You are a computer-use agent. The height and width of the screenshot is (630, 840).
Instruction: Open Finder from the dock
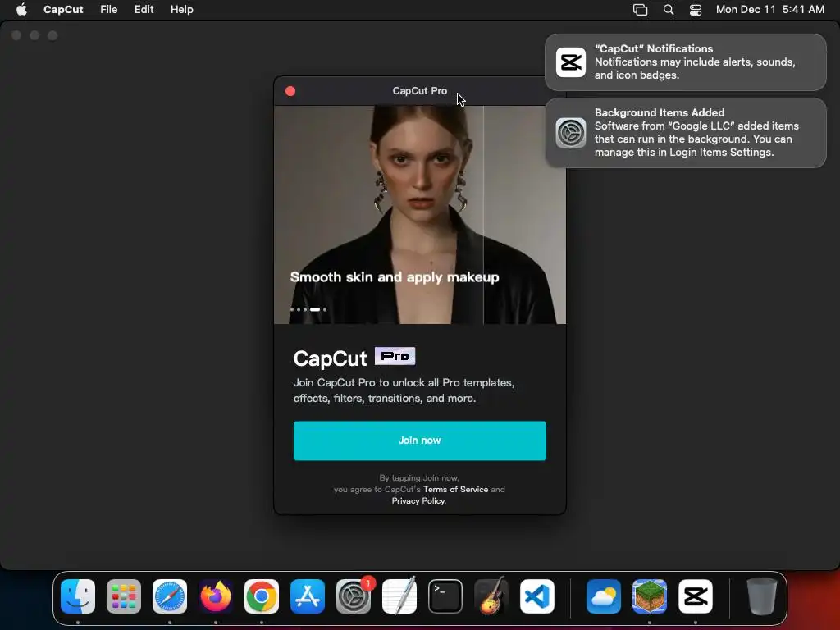tap(78, 596)
